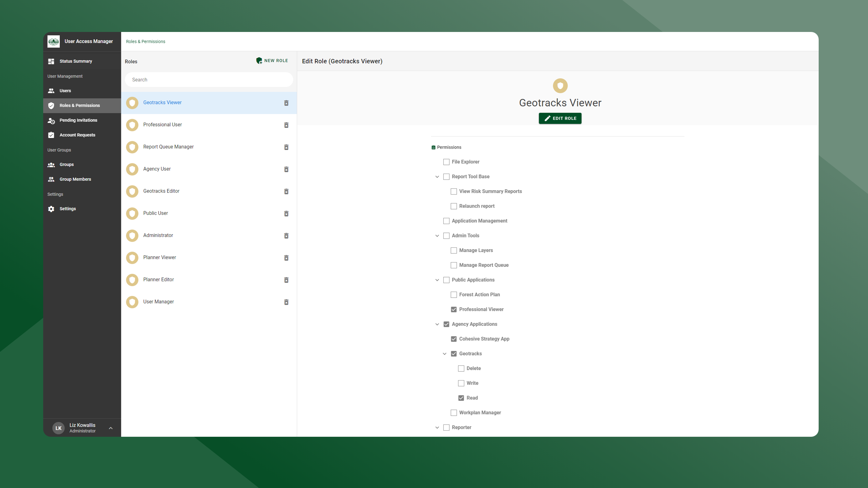Enable Manage Report Queue permission
Image resolution: width=868 pixels, height=488 pixels.
pyautogui.click(x=454, y=265)
